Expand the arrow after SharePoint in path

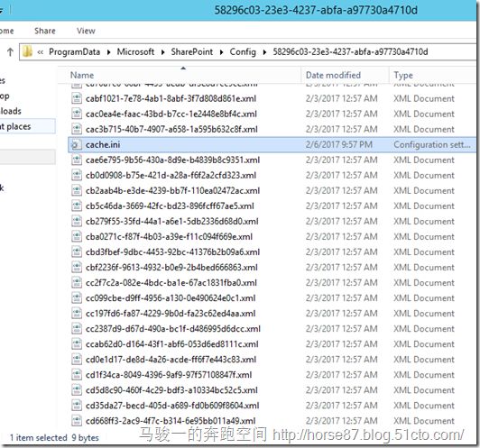click(x=221, y=52)
